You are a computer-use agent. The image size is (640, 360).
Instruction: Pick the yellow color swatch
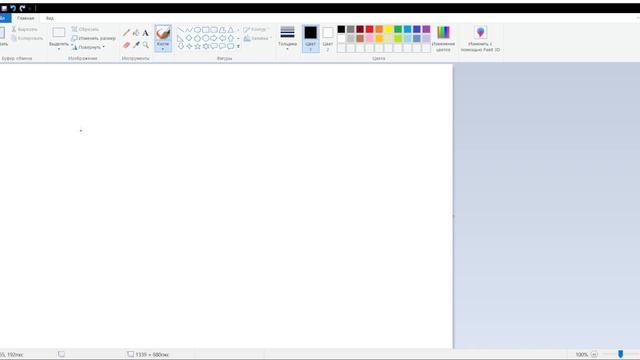tap(389, 29)
